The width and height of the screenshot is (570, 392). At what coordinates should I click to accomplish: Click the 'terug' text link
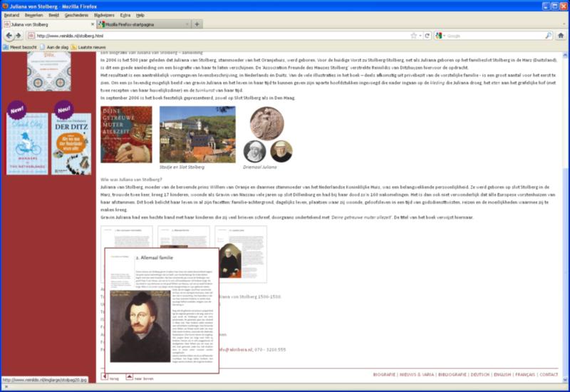114,378
